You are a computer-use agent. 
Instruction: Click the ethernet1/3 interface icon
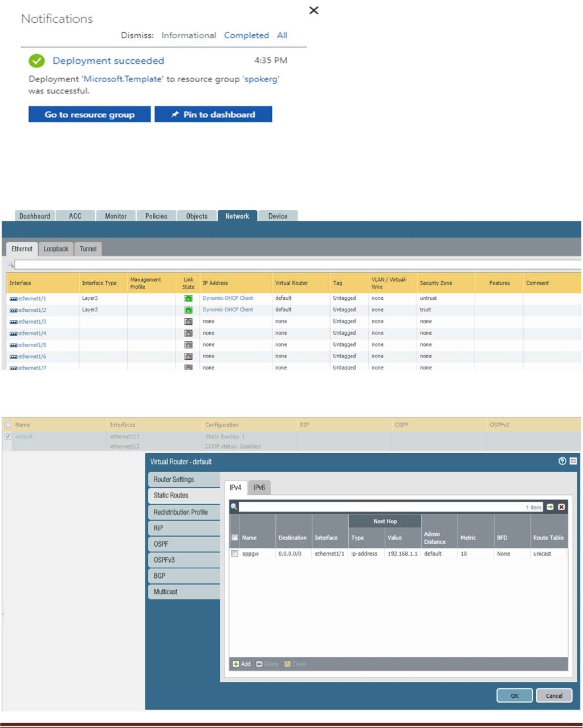pos(13,322)
